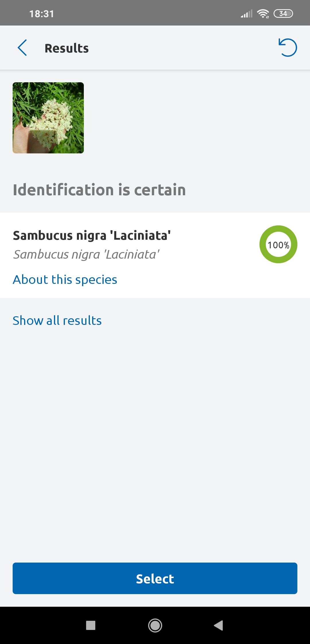310x644 pixels.
Task: Tap the 100% confidence ring
Action: pyautogui.click(x=278, y=244)
